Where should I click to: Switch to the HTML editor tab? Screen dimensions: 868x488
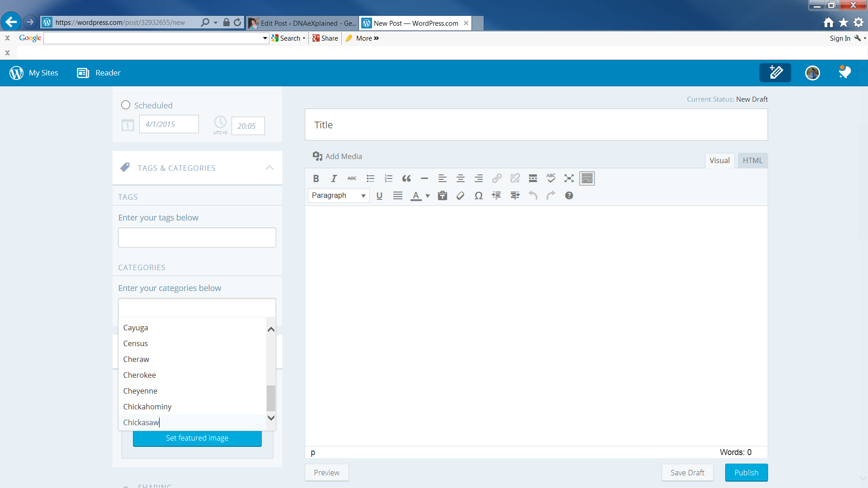[x=752, y=160]
